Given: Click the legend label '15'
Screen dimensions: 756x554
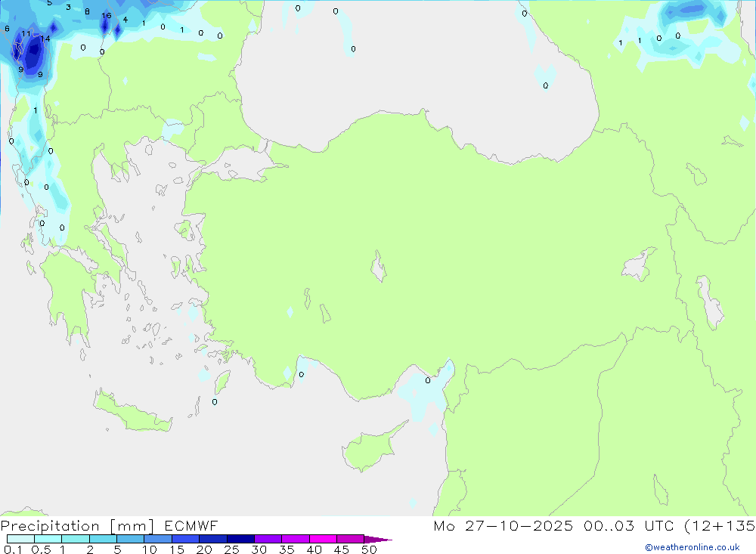Looking at the screenshot, I should 177,549.
